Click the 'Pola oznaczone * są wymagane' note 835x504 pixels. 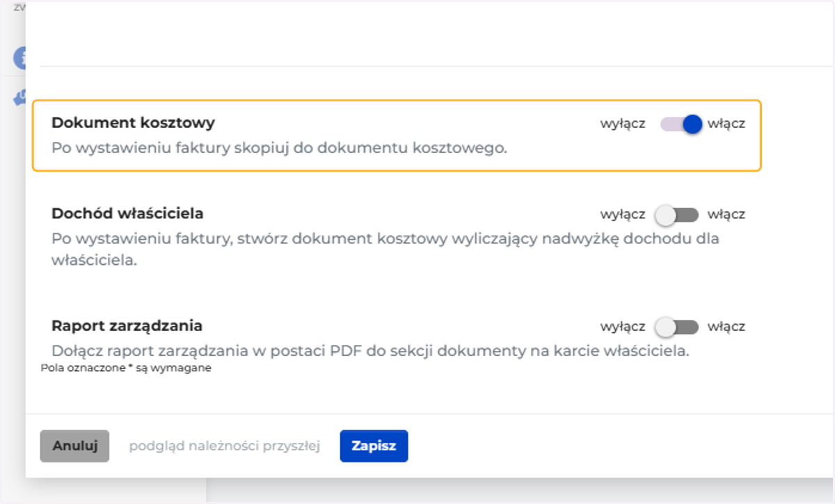126,368
